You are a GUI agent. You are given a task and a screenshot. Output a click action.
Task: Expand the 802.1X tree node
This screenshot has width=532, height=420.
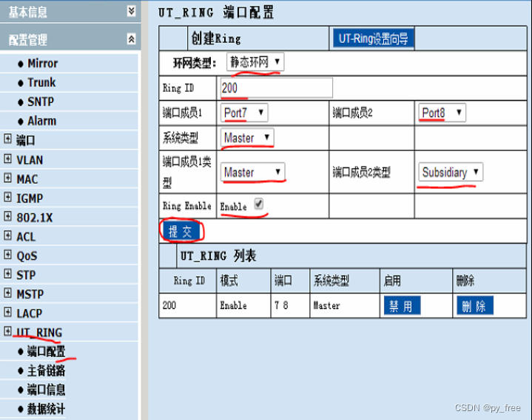(7, 216)
